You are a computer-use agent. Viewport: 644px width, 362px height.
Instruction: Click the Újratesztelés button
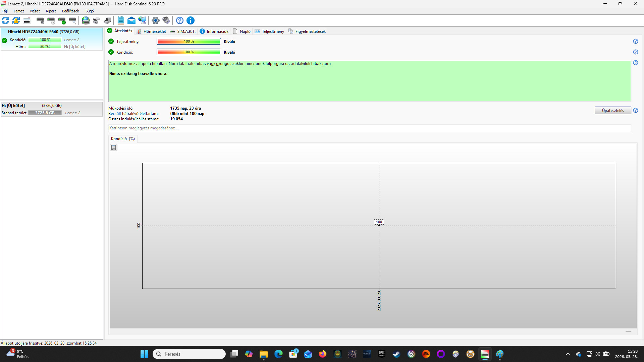point(612,111)
